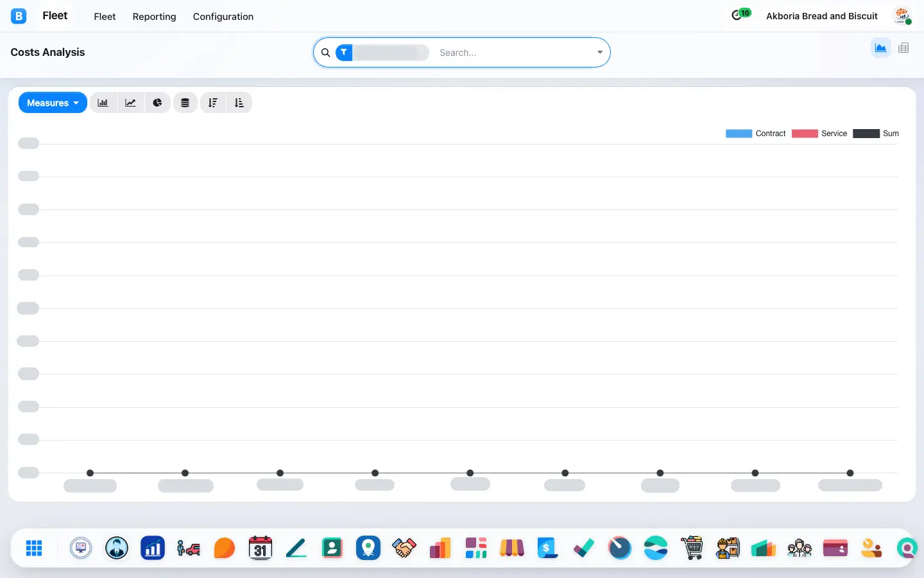Toggle the Contract legend swatch

click(739, 134)
